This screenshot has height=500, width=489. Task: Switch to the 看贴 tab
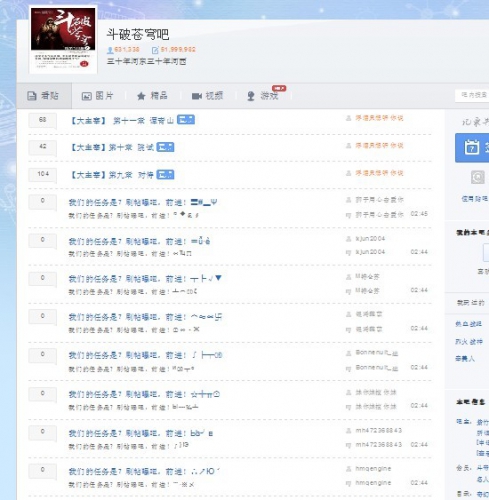click(44, 96)
